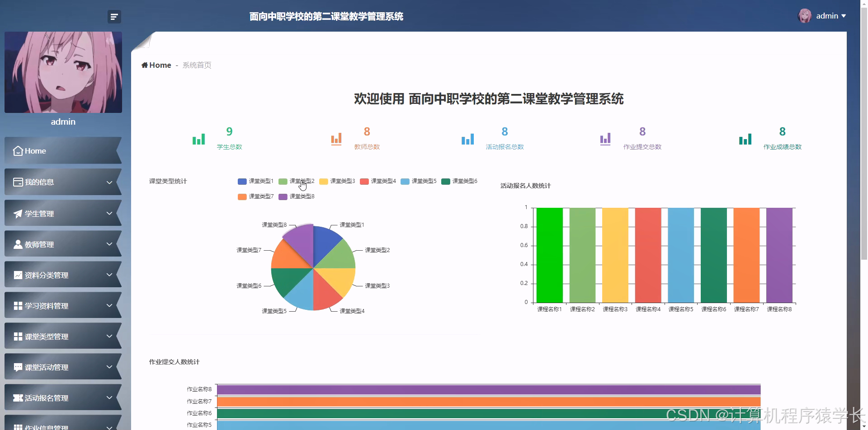Click the 学生总数 count value 9
This screenshot has height=430, width=868.
[x=229, y=131]
